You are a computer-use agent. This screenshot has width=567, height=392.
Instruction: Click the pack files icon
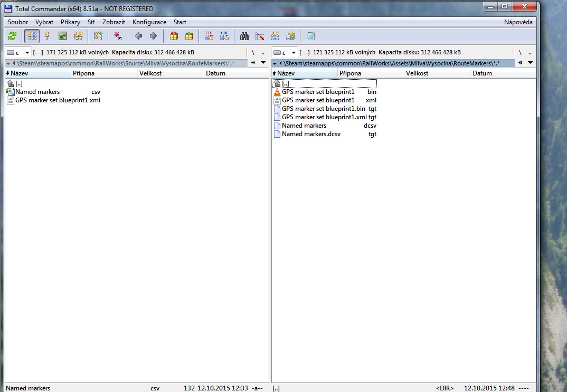174,36
